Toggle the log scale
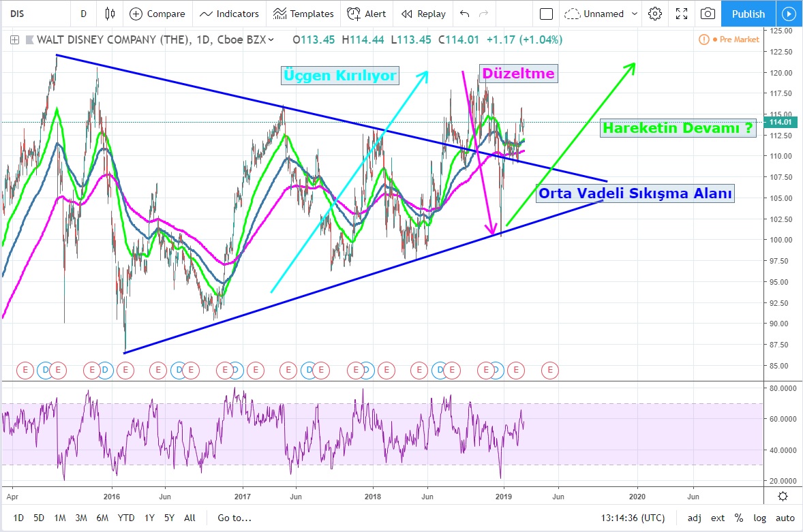803x532 pixels. click(x=760, y=518)
